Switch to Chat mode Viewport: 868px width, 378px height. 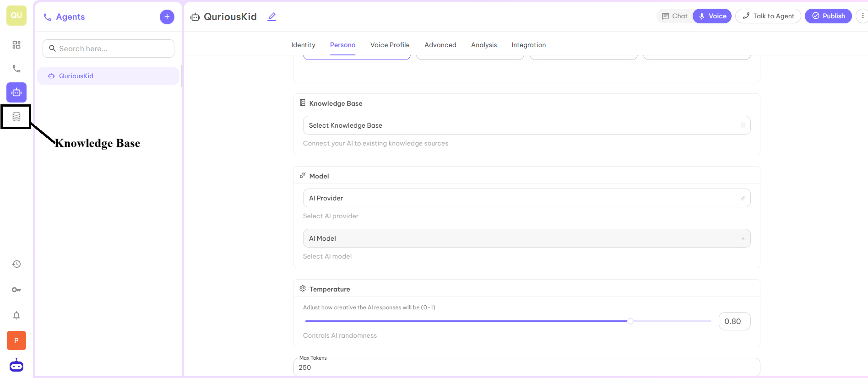point(675,16)
